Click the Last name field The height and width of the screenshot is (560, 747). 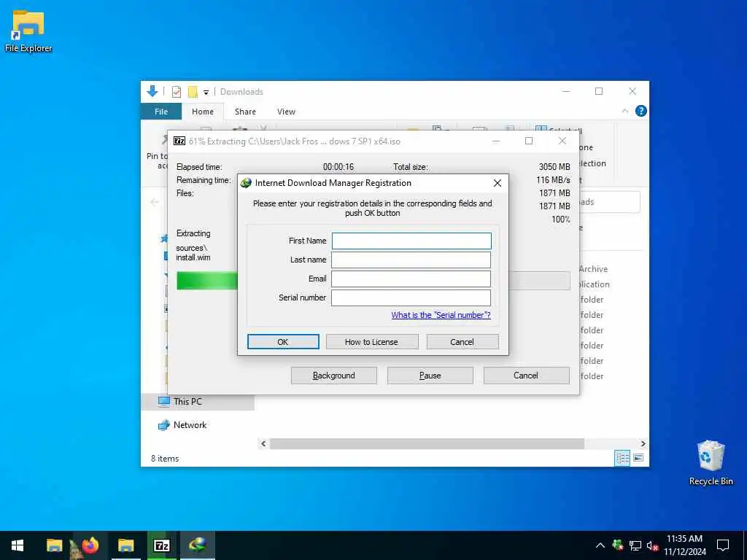[411, 260]
